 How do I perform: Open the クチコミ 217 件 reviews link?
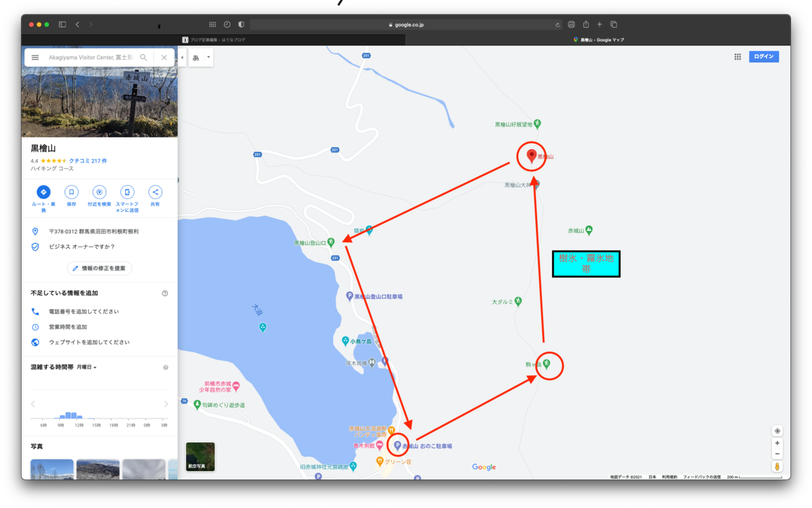88,161
